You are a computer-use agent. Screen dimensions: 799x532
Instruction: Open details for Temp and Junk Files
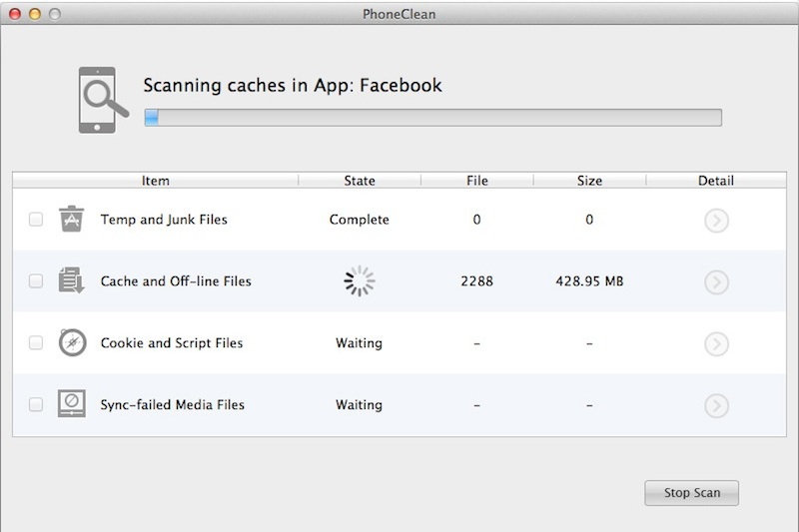click(716, 221)
